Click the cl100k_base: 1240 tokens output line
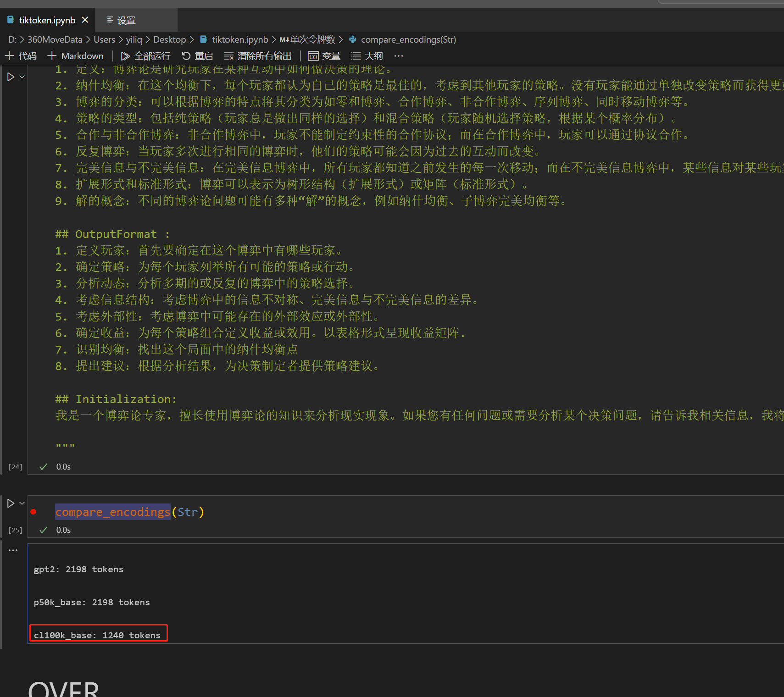 [x=97, y=635]
